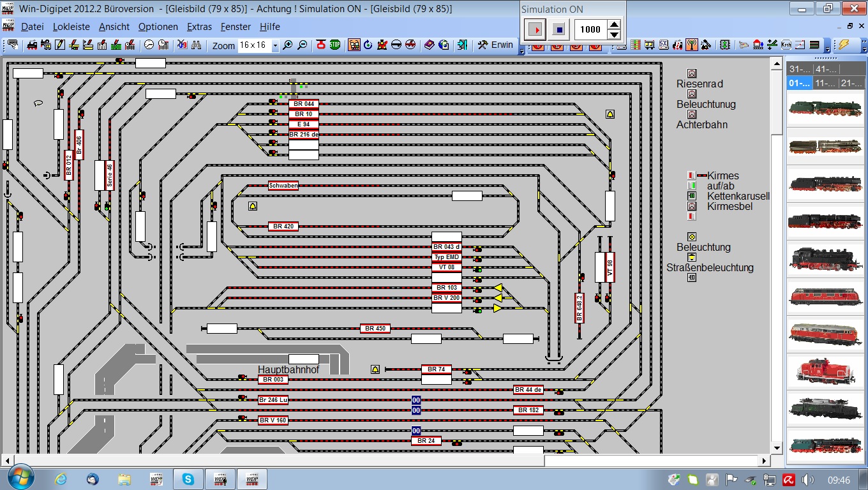The width and height of the screenshot is (868, 490).
Task: Open the Datei menu
Action: point(33,27)
